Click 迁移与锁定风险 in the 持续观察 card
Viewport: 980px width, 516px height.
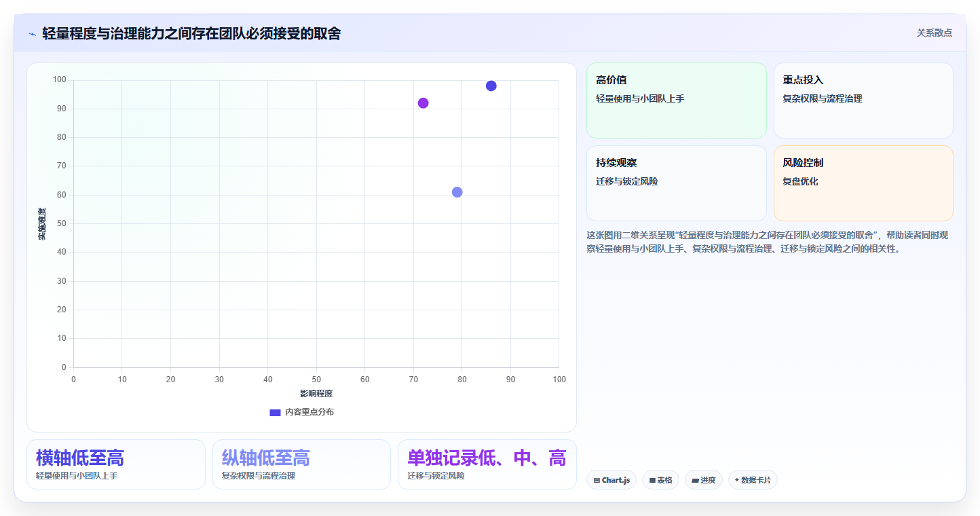tap(627, 181)
